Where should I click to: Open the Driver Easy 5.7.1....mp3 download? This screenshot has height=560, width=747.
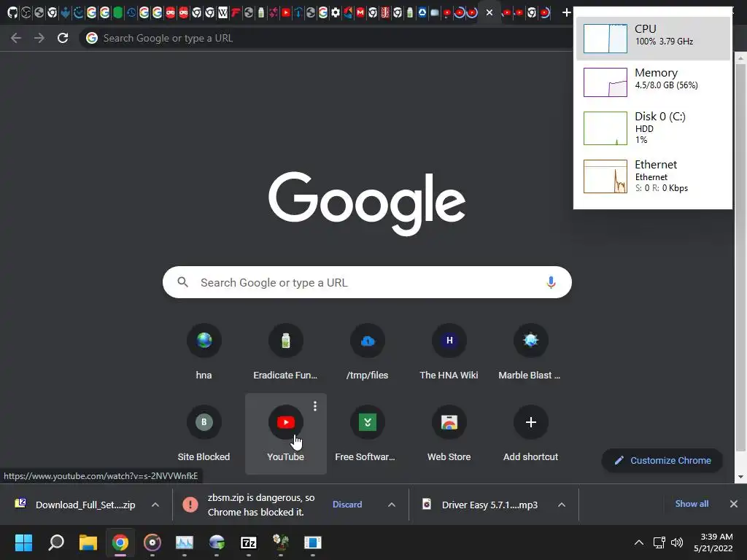tap(481, 505)
